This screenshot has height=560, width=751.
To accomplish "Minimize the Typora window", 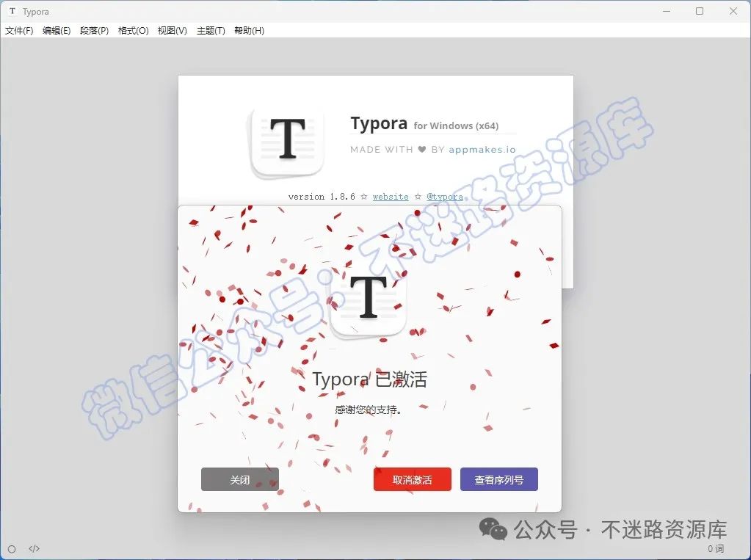I will [667, 11].
